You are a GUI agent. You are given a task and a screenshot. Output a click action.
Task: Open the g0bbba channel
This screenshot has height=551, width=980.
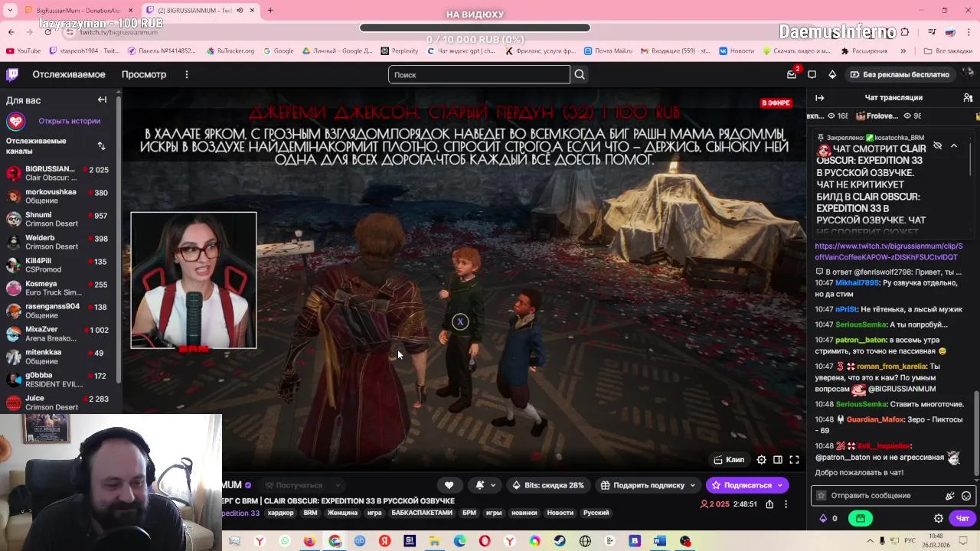[57, 380]
